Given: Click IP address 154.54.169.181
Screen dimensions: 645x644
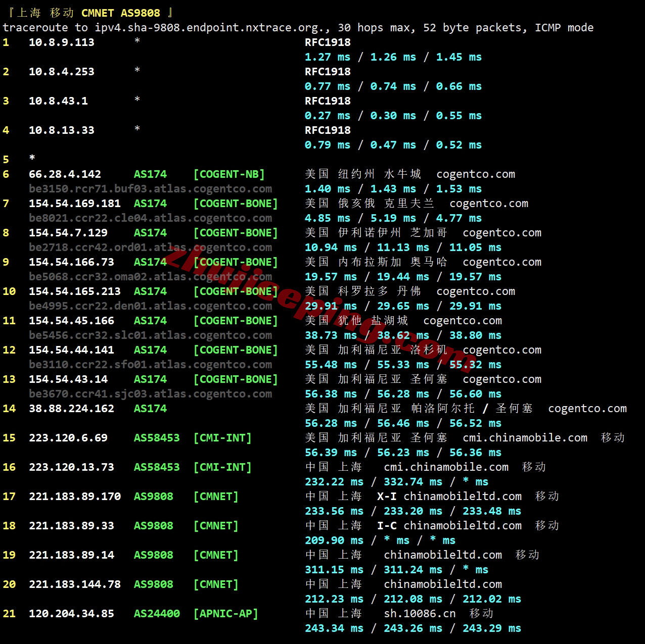Looking at the screenshot, I should pyautogui.click(x=75, y=204).
